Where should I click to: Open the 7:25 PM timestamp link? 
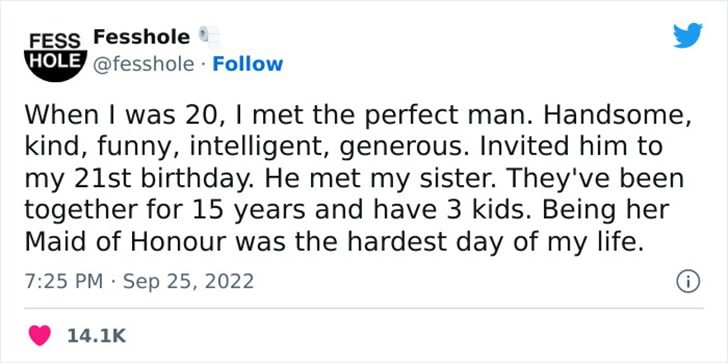64,282
